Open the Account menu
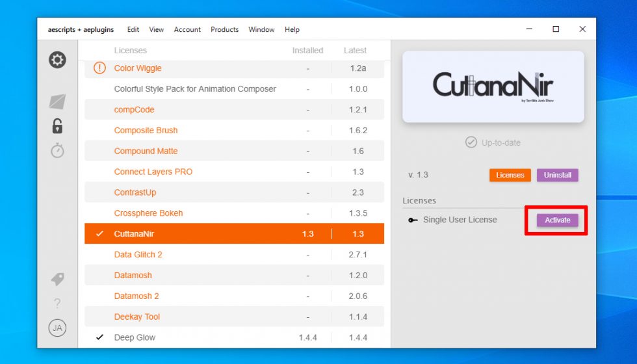This screenshot has height=364, width=637. click(187, 29)
